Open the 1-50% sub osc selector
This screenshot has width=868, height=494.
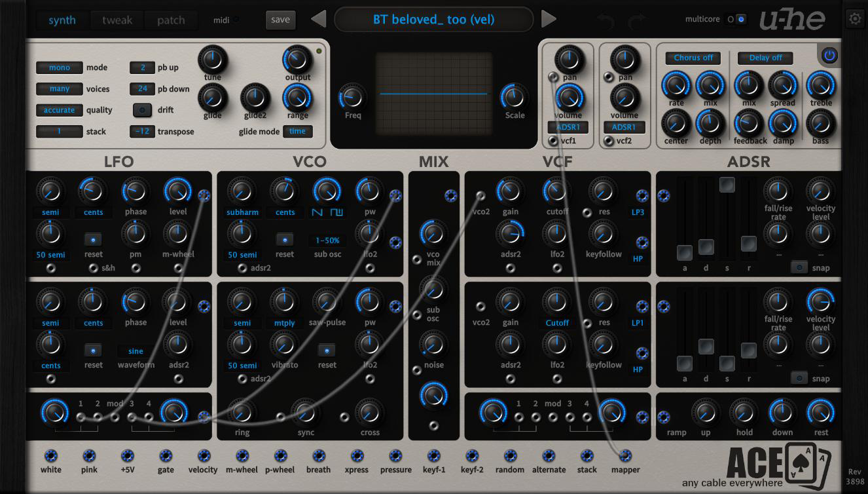[327, 240]
